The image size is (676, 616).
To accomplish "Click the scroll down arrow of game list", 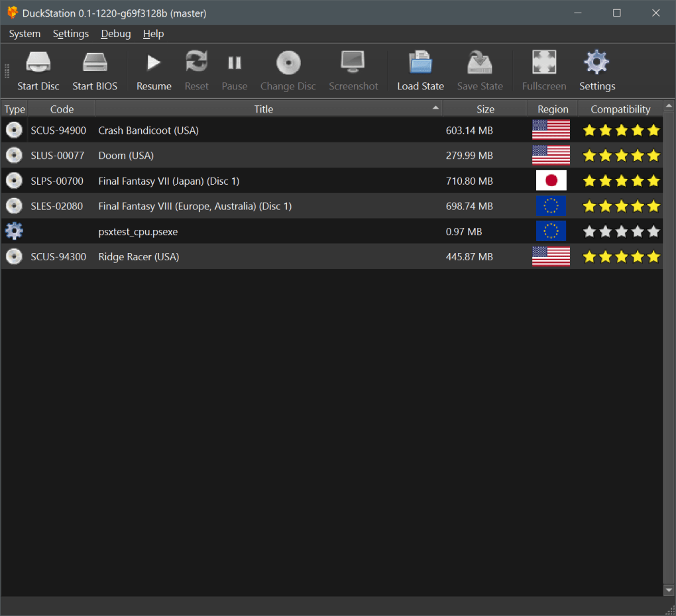I will 669,590.
